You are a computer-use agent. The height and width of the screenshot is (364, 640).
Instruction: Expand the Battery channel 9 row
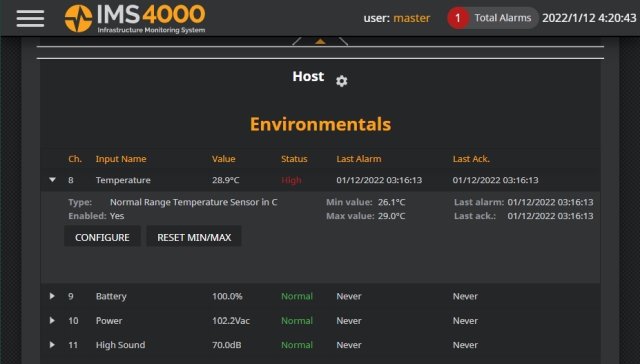point(52,296)
